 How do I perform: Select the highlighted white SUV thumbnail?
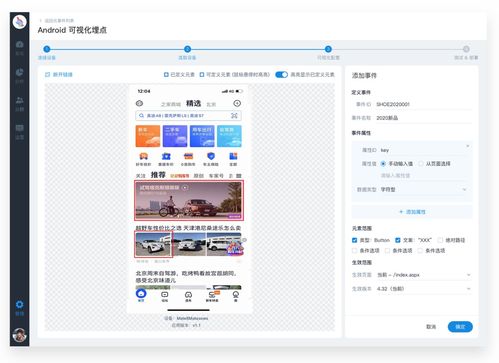point(153,245)
